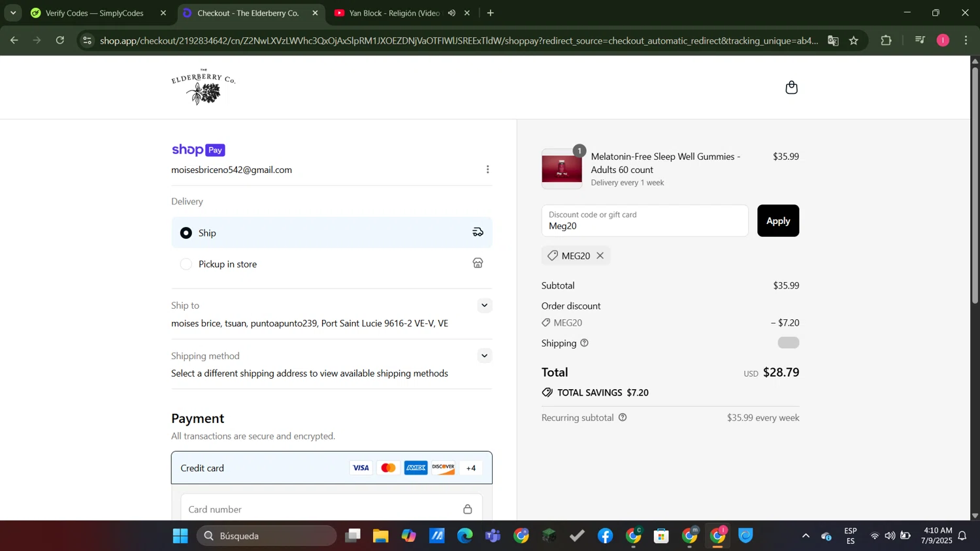980x551 pixels.
Task: Remove the MEG20 discount tag
Action: [600, 256]
